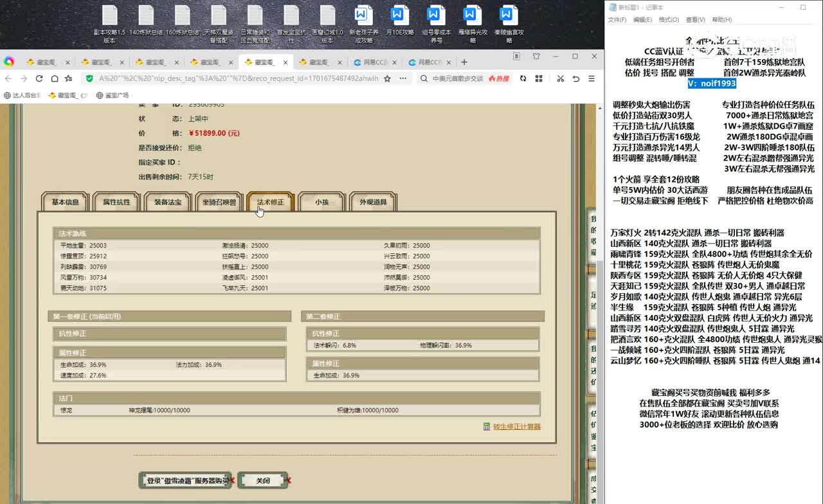Image resolution: width=823 pixels, height=504 pixels.
Task: Click the browser address bar URL
Action: pos(239,78)
